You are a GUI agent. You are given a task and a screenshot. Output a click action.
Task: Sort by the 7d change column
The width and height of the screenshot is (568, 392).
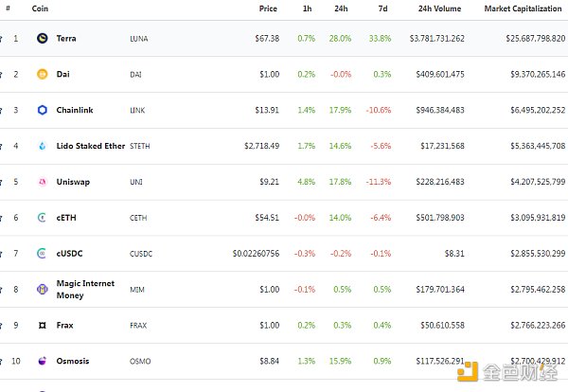382,9
